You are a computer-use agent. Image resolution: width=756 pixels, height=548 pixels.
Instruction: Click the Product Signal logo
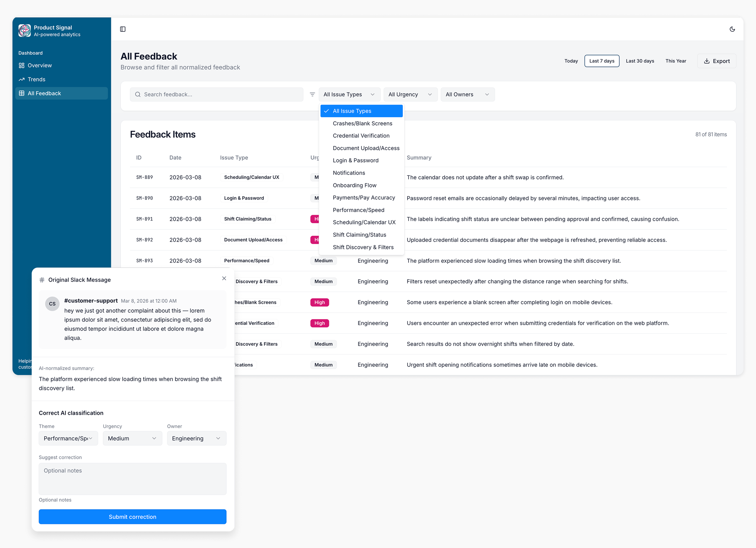[24, 31]
